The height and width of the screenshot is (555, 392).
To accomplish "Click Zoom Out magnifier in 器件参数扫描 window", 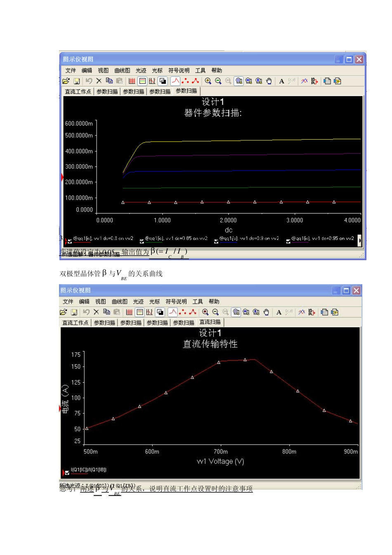I will pos(218,81).
